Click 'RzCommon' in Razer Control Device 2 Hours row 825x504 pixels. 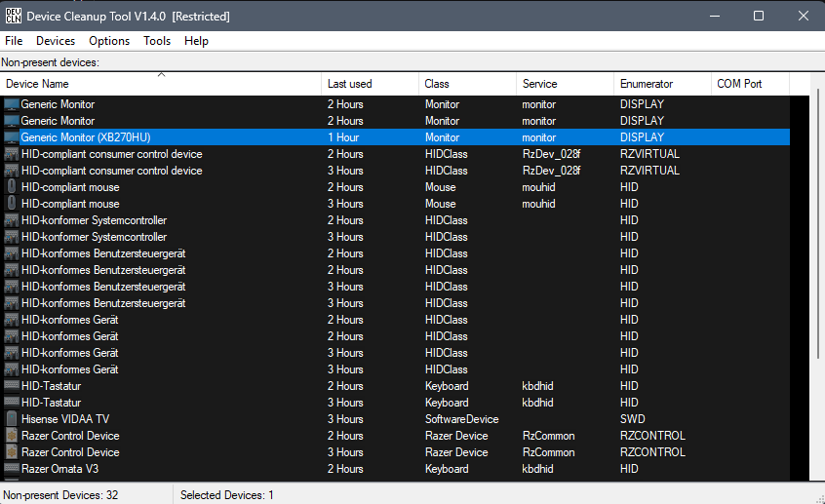pyautogui.click(x=548, y=436)
